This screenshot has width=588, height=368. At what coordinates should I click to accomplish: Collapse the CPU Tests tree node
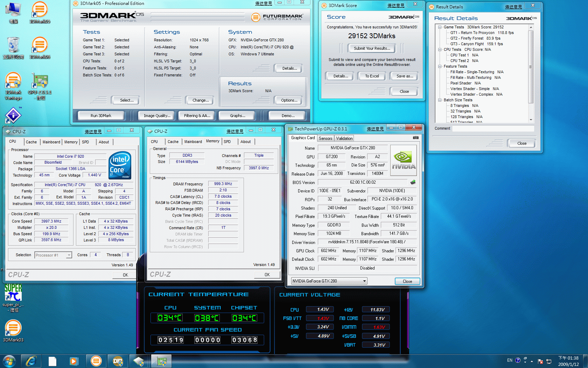tap(440, 49)
